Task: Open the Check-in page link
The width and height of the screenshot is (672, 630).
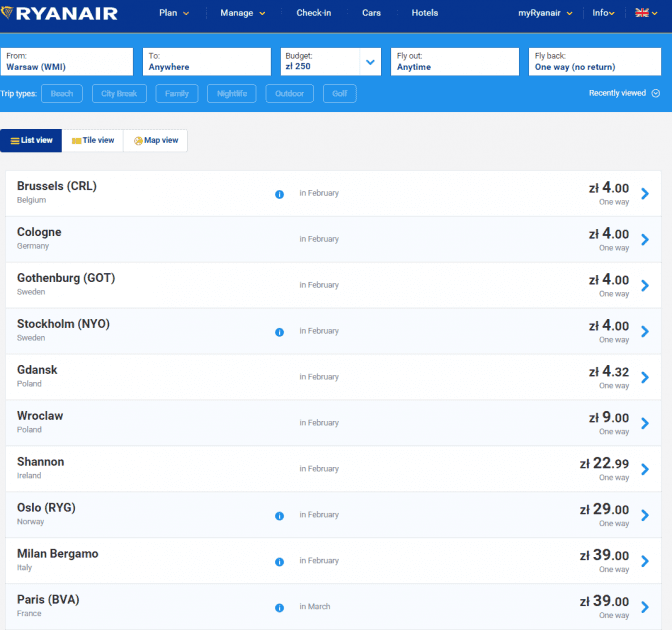Action: click(x=314, y=13)
